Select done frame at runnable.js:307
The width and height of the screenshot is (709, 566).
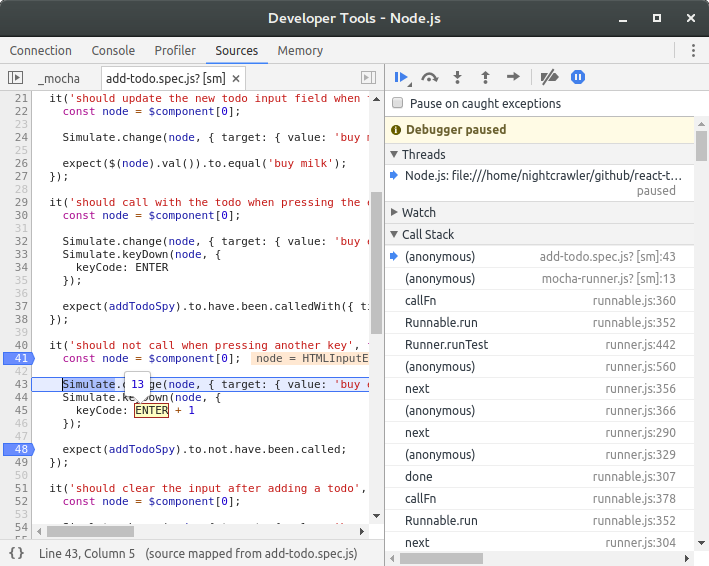click(539, 476)
